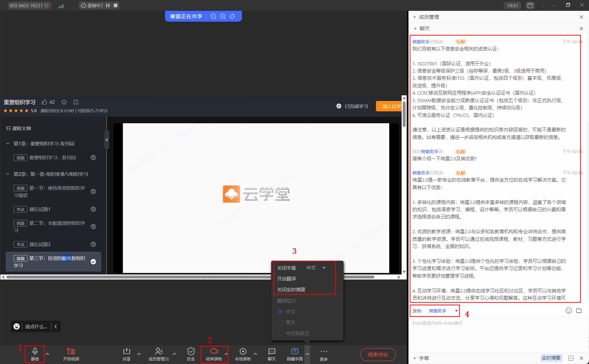Collapse course outline with side handle
This screenshot has height=364, width=589.
click(107, 140)
